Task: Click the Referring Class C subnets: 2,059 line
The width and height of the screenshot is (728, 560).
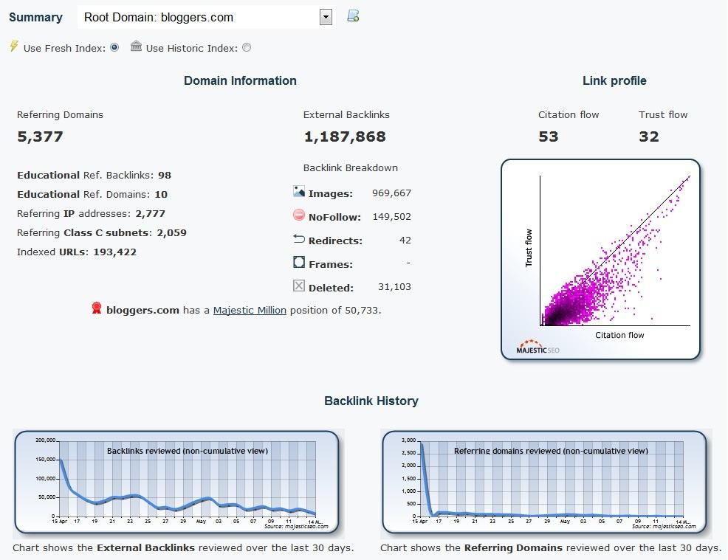Action: 102,233
